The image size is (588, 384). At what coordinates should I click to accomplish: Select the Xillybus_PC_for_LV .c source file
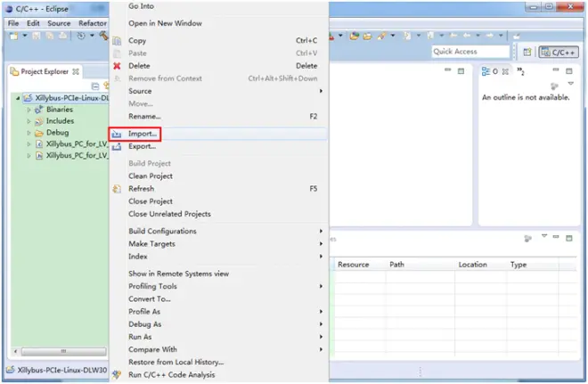tap(77, 144)
